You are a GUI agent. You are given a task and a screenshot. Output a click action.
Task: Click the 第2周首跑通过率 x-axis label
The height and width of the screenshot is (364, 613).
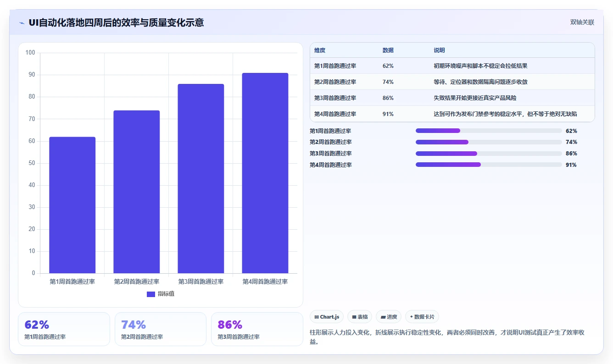pos(137,281)
